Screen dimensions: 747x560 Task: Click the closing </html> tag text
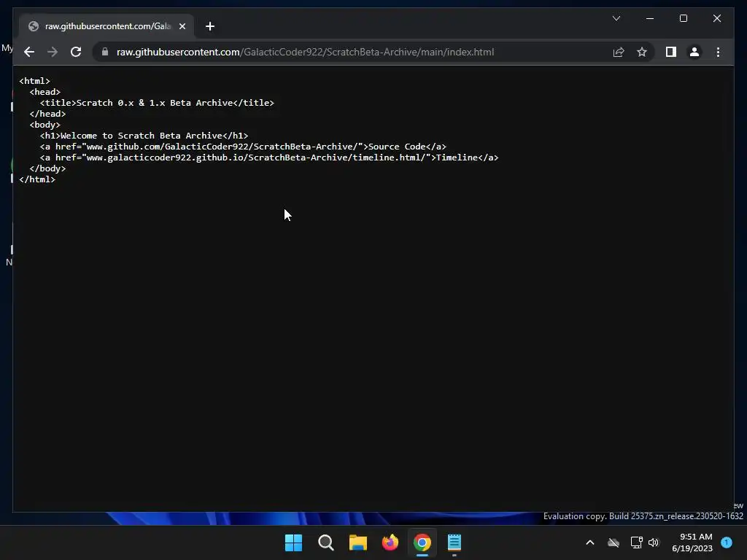coord(37,179)
